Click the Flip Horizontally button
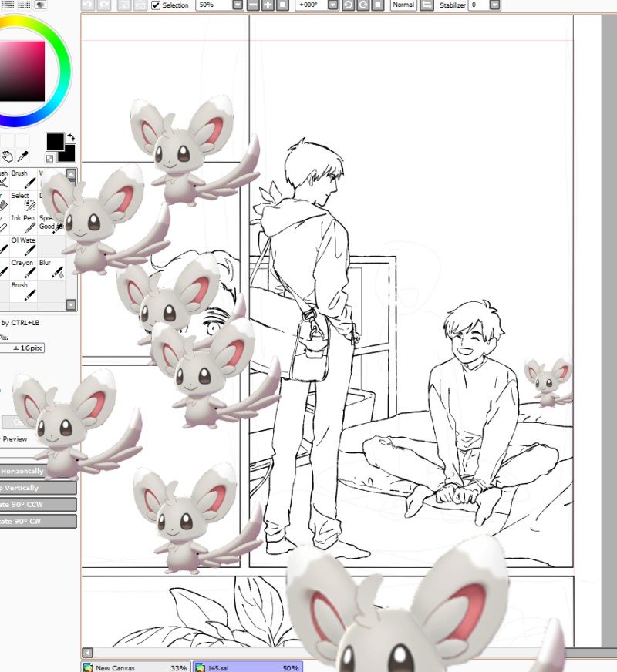The image size is (617, 672). click(38, 471)
